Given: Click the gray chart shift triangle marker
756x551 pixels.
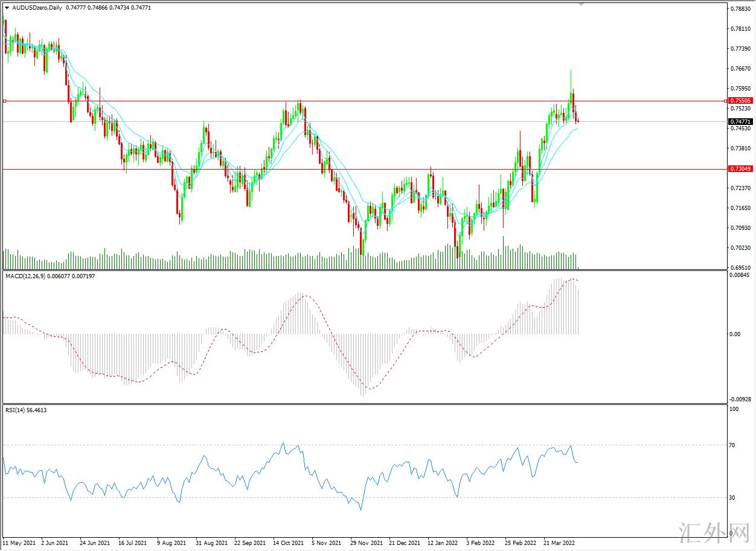Looking at the screenshot, I should click(581, 4).
